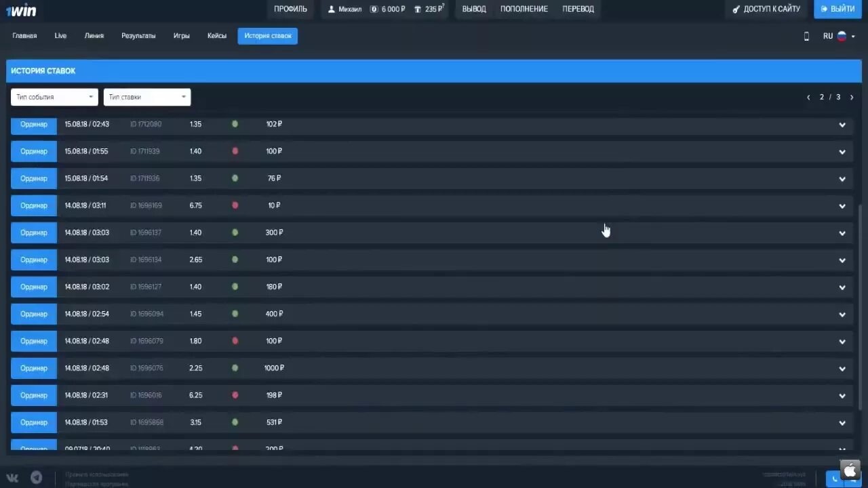Viewport: 868px width, 488px height.
Task: Open the ВЫВОД withdrawal page
Action: (474, 9)
